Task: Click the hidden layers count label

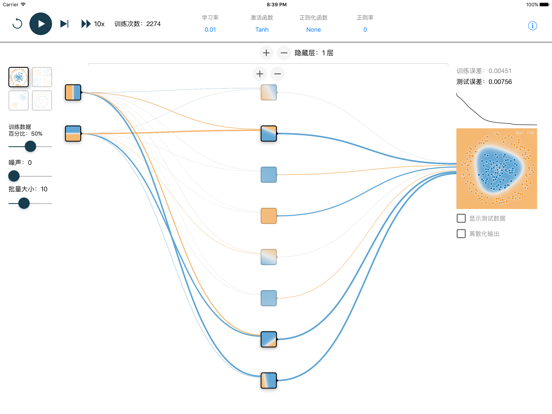Action: 314,53
